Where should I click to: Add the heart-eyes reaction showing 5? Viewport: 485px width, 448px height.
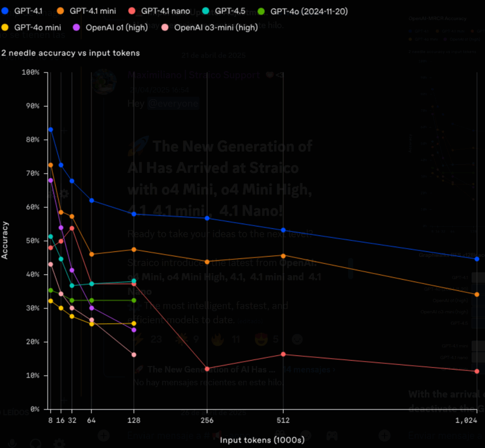tap(266, 339)
